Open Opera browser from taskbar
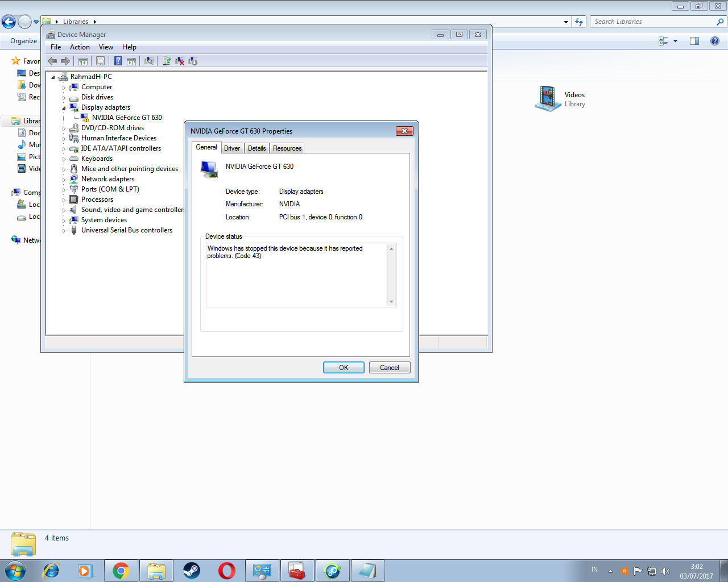728x582 pixels. pos(226,571)
